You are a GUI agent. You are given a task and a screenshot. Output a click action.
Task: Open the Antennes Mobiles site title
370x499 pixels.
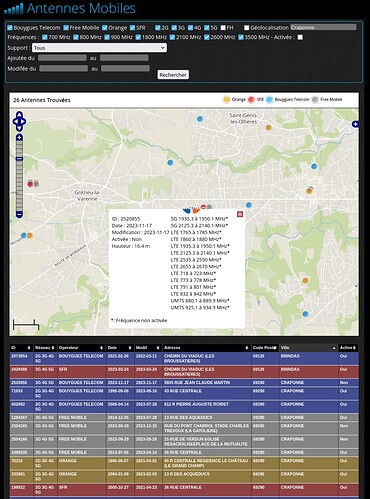click(81, 8)
